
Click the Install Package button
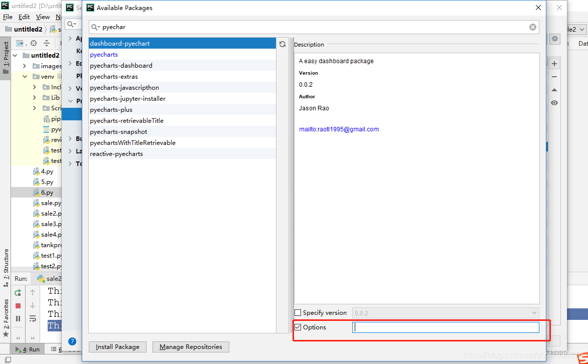coord(117,347)
